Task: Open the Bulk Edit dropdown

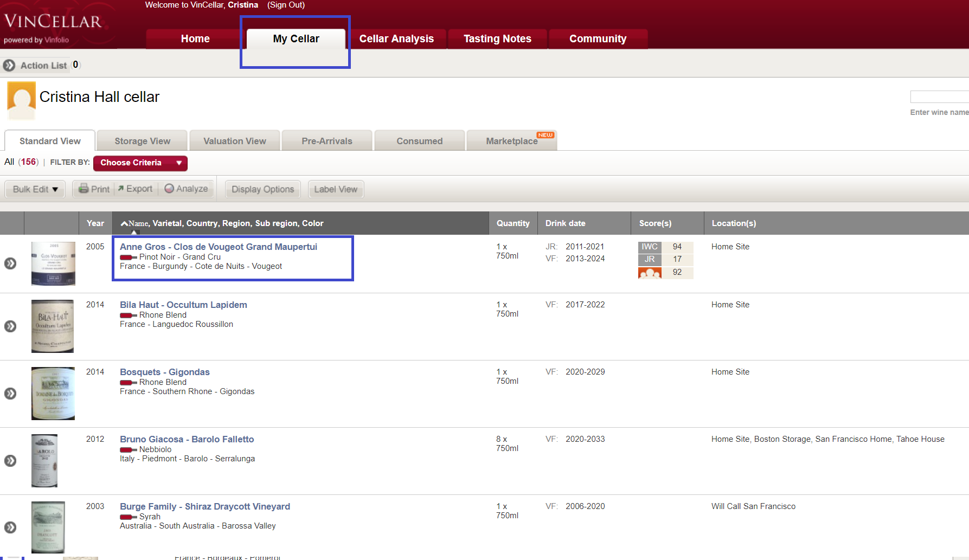Action: click(35, 189)
